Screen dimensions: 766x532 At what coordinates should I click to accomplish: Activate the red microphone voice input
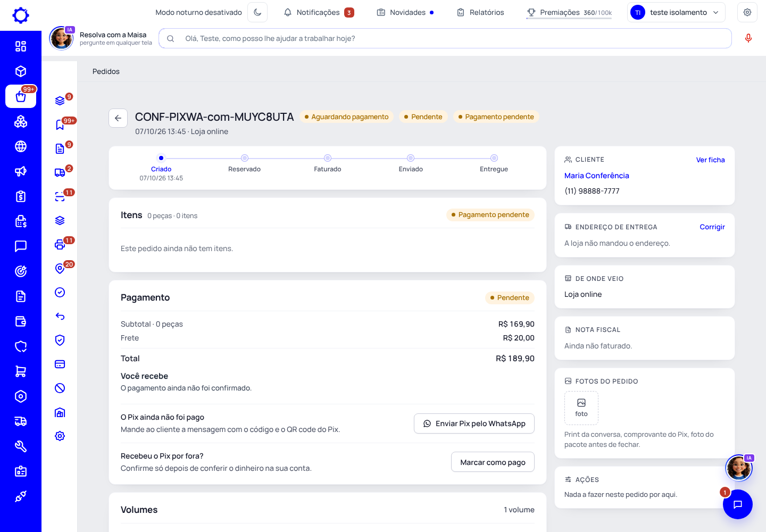coord(748,38)
